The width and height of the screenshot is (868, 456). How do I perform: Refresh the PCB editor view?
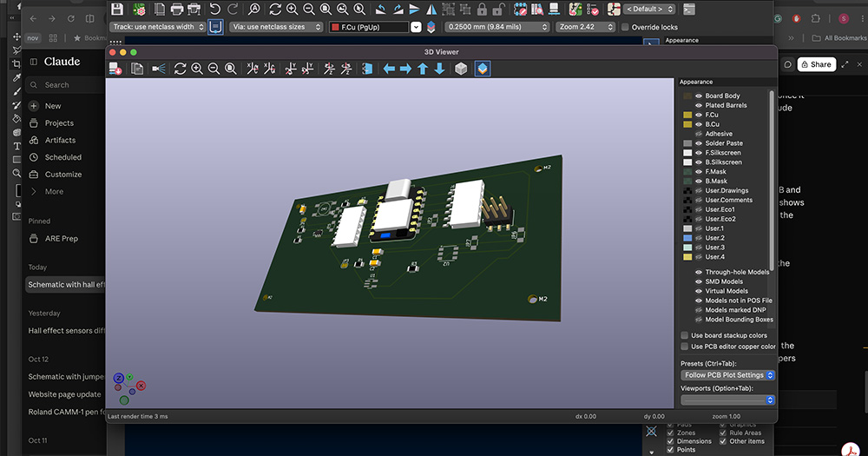pyautogui.click(x=275, y=9)
